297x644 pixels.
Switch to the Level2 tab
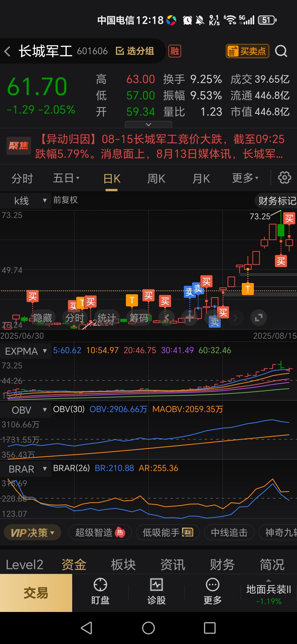tap(25, 565)
